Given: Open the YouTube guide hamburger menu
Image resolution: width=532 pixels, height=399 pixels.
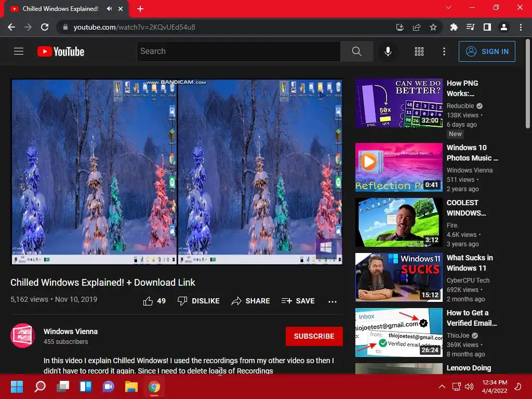Looking at the screenshot, I should click(x=19, y=51).
